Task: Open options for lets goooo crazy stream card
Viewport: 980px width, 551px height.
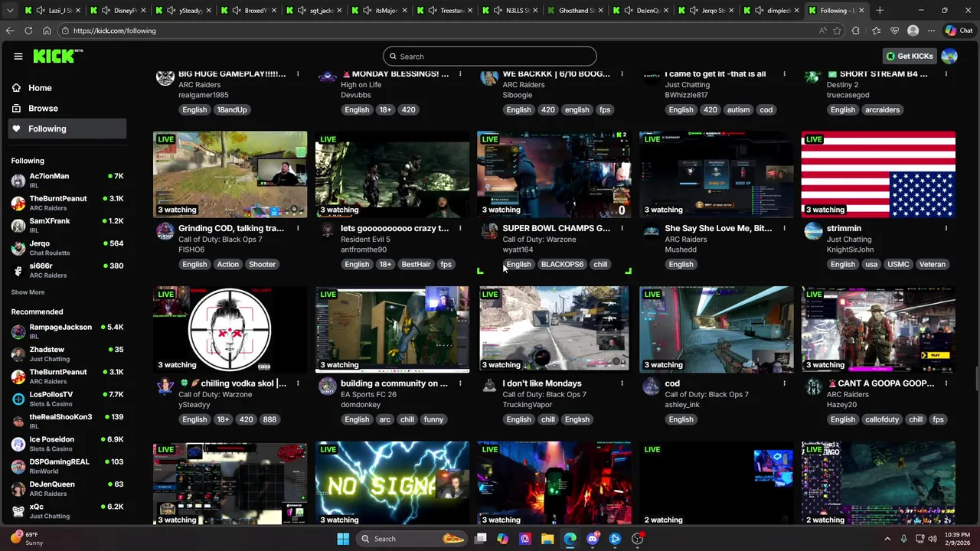Action: pyautogui.click(x=460, y=228)
